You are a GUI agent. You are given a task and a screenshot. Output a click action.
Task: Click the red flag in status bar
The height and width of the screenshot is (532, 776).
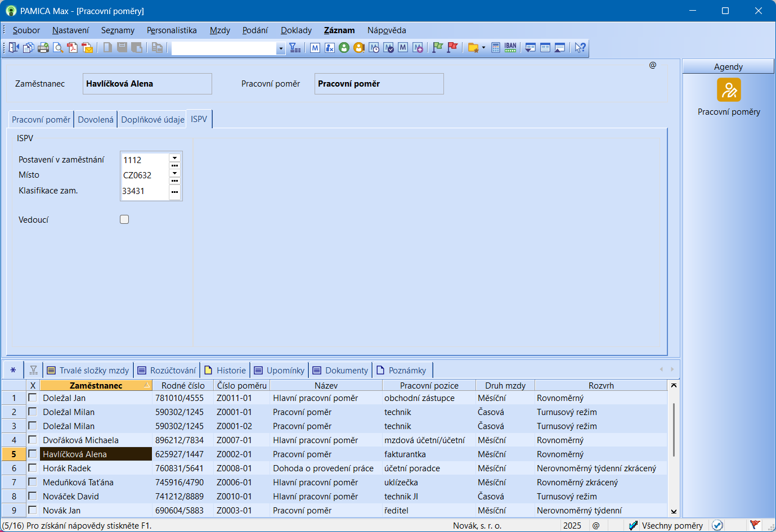(x=755, y=525)
